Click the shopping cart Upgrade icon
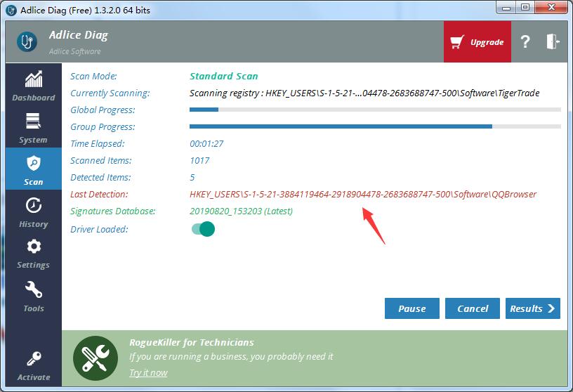The height and width of the screenshot is (392, 573). [457, 41]
